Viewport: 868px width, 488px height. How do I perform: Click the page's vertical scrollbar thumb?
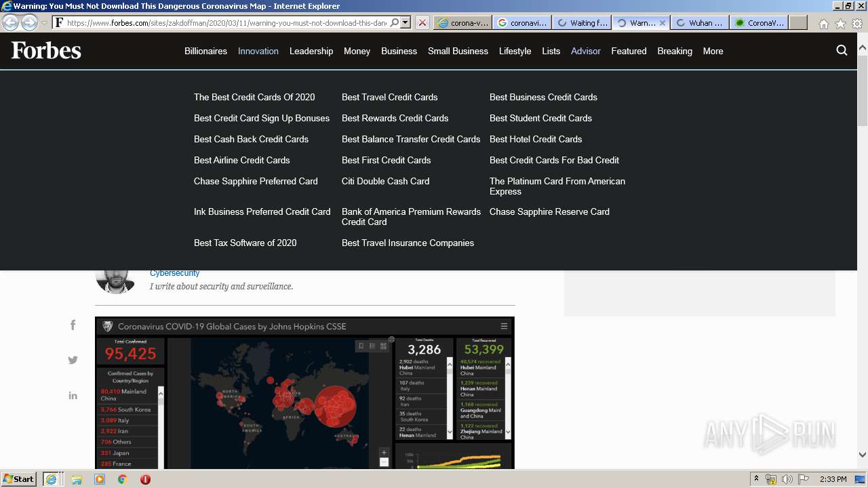click(x=862, y=91)
